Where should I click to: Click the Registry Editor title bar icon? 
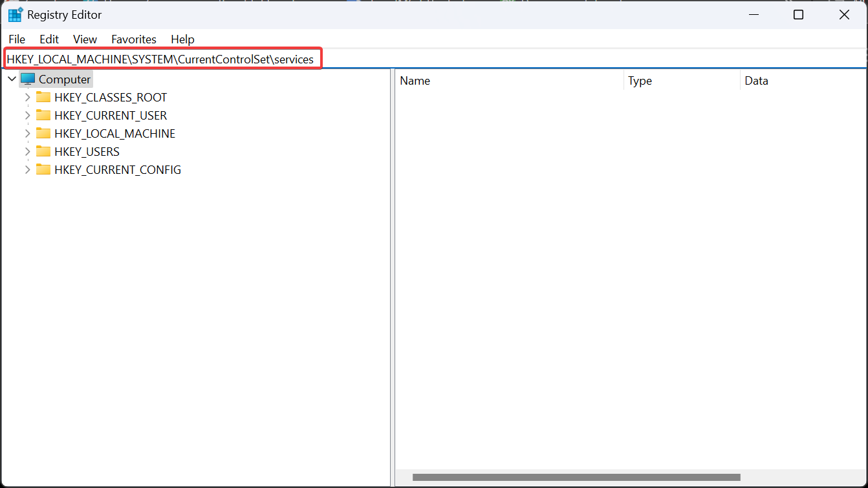[16, 14]
